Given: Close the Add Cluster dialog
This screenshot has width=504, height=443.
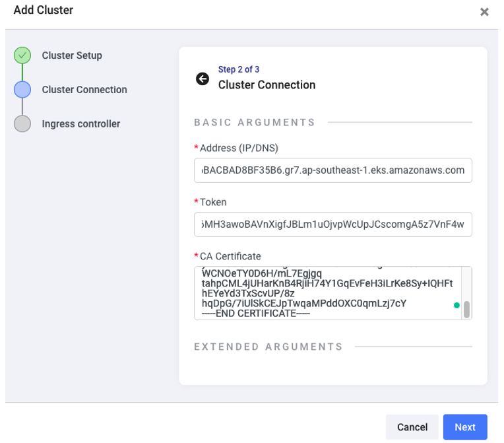Looking at the screenshot, I should 484,12.
